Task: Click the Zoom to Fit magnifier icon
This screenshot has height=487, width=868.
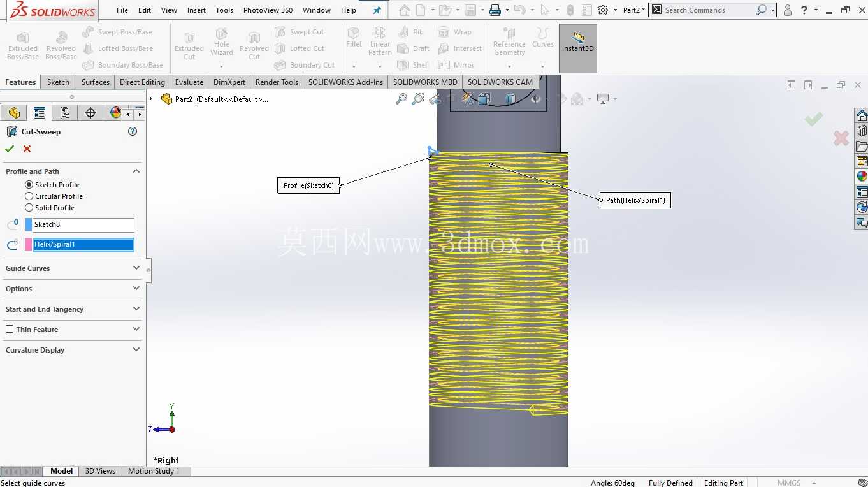Action: pos(401,99)
